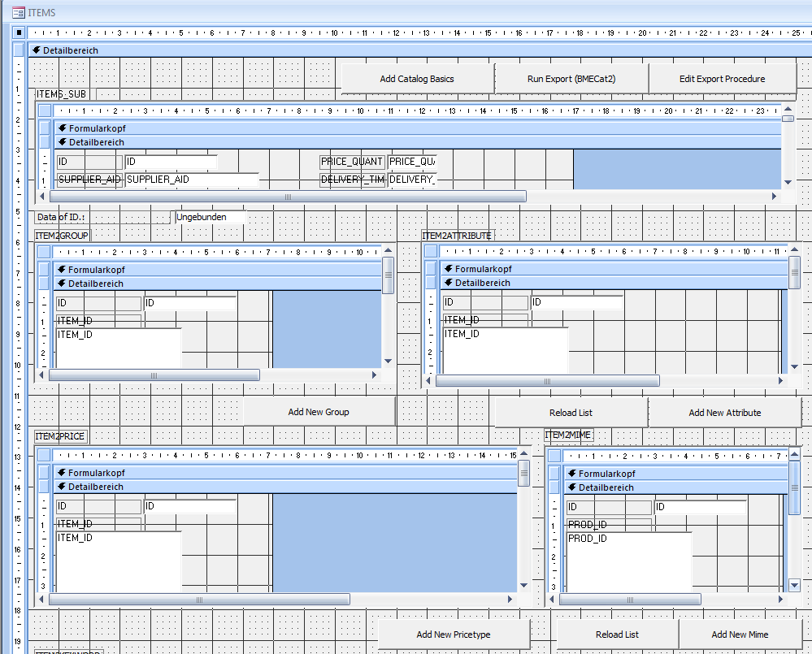812x654 pixels.
Task: Click the right arrow of ITEM2GROUP horizontal scrollbar
Action: (374, 375)
